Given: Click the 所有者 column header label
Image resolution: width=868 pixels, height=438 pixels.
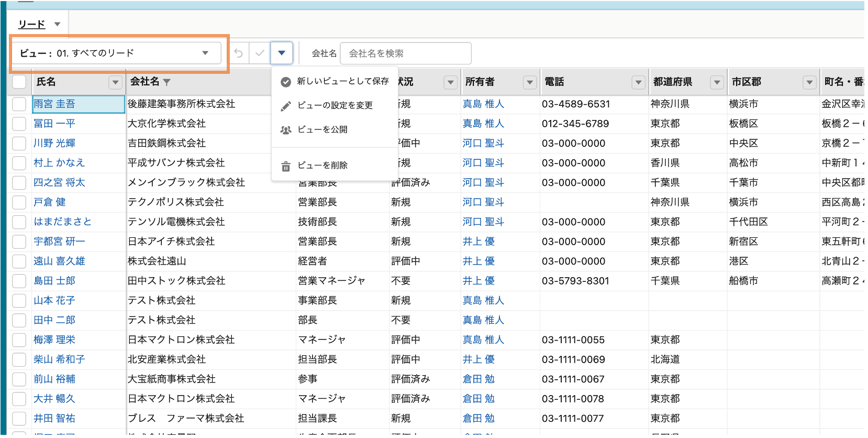Looking at the screenshot, I should pos(480,82).
